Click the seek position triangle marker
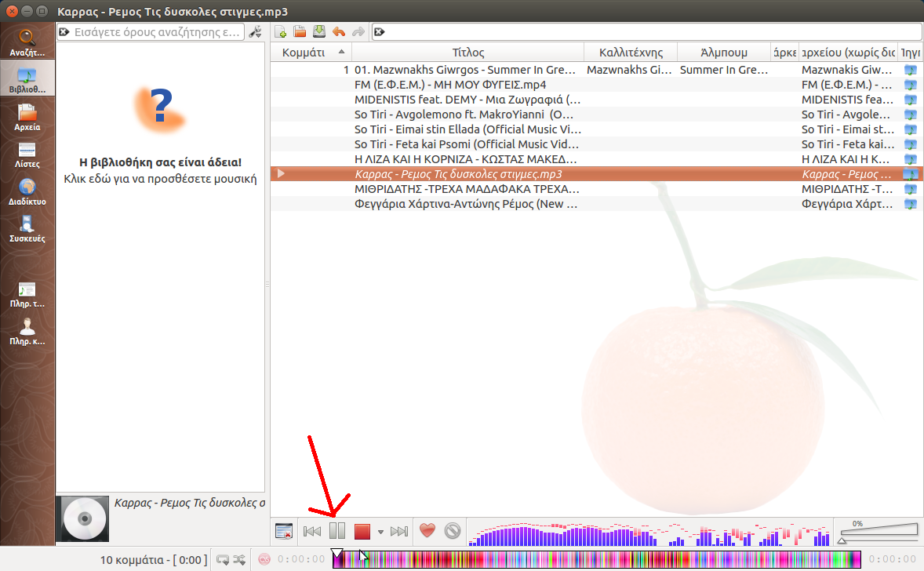This screenshot has width=924, height=571. (336, 554)
